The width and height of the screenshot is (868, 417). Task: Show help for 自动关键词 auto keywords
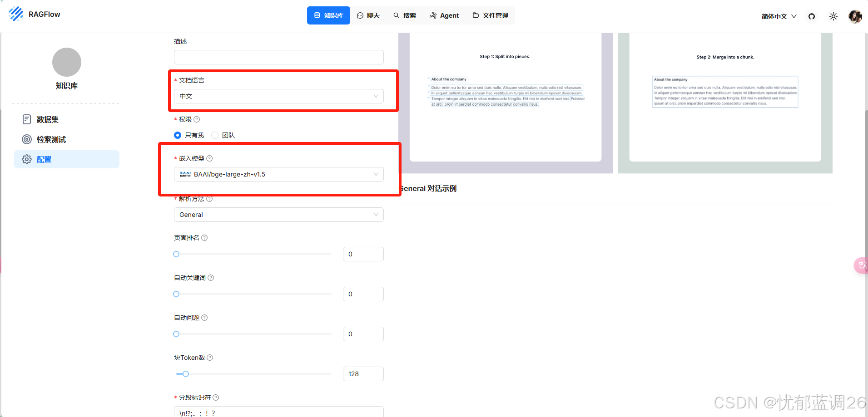[x=211, y=278]
